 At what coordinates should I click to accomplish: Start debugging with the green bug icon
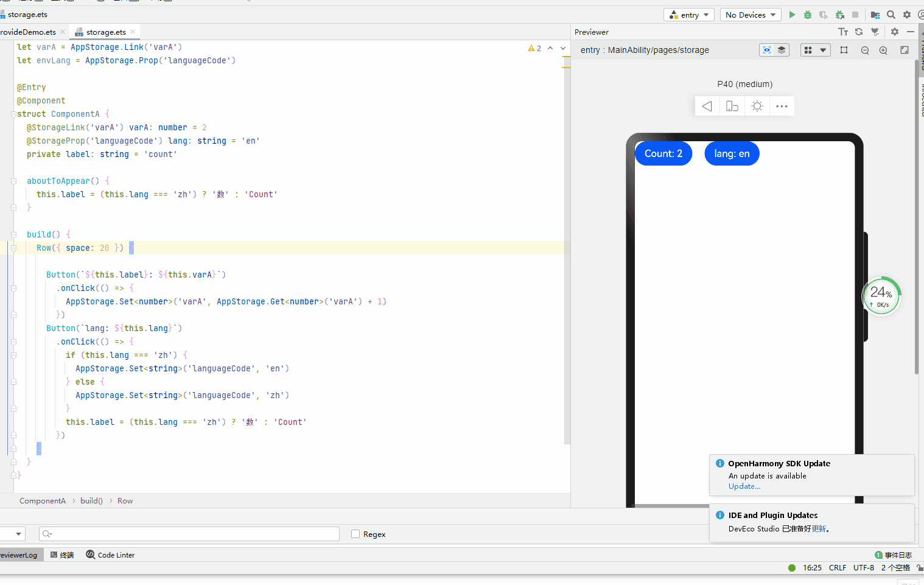pos(808,15)
